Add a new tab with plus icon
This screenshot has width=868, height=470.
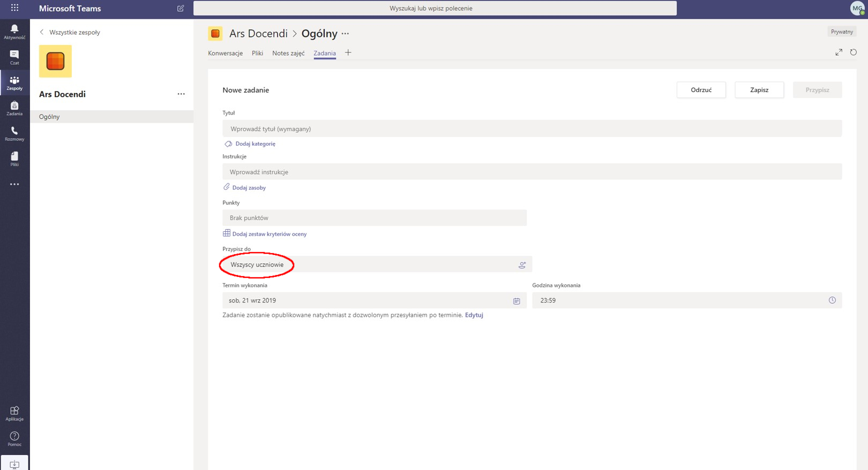348,52
